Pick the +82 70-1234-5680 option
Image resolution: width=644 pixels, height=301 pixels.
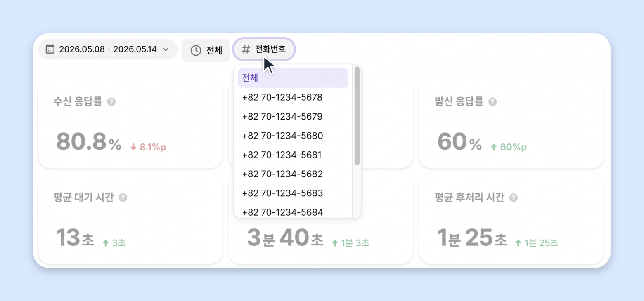click(293, 136)
